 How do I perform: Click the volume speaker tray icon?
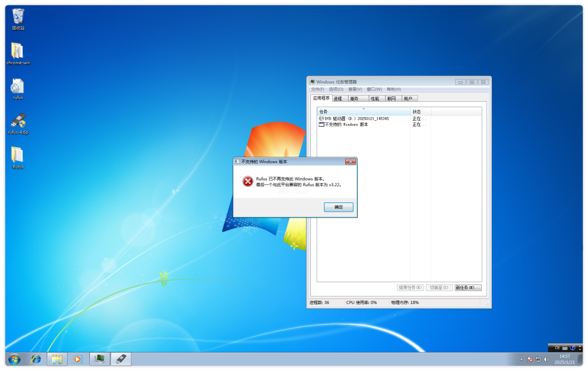click(546, 360)
